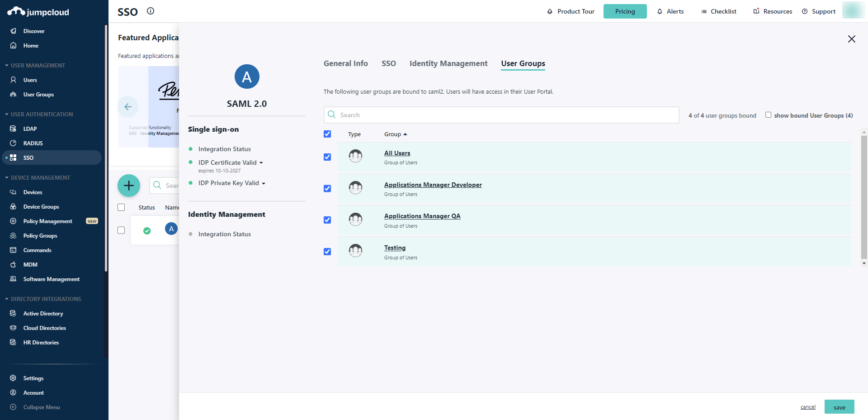Expand IDP Certificate Valid dropdown
868x420 pixels.
click(261, 163)
